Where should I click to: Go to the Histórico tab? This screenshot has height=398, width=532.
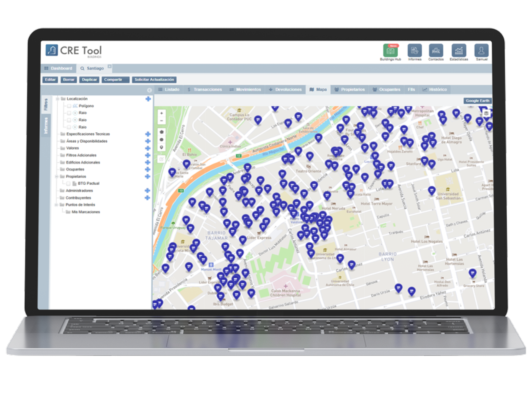(x=435, y=90)
